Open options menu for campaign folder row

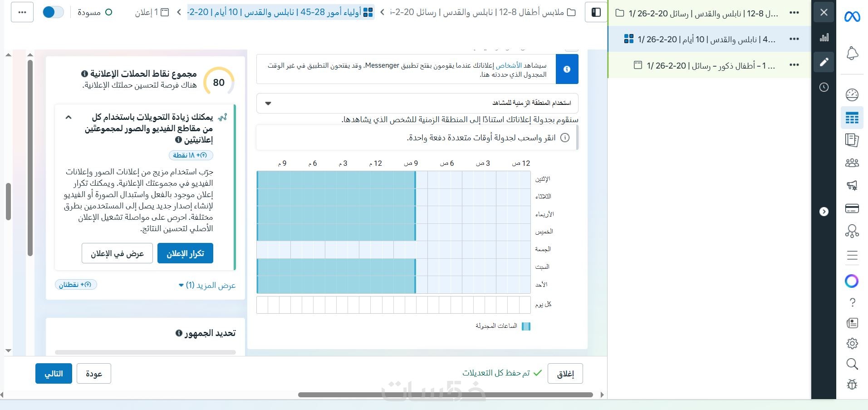(794, 13)
